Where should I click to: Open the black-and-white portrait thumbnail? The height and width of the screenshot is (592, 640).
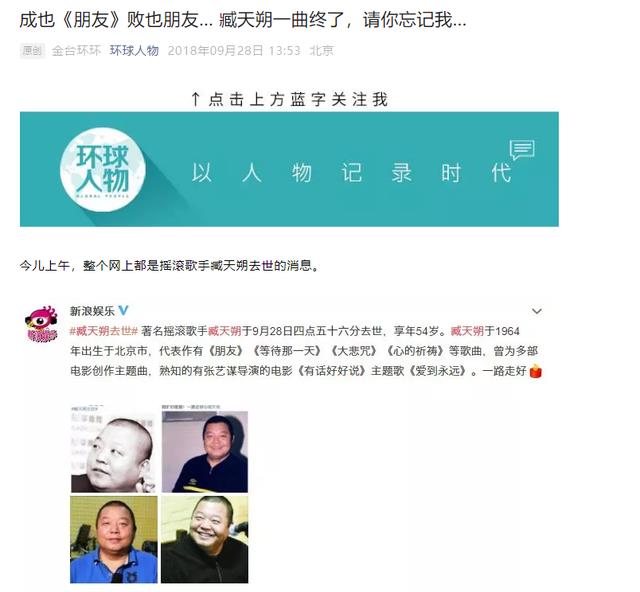pos(113,449)
